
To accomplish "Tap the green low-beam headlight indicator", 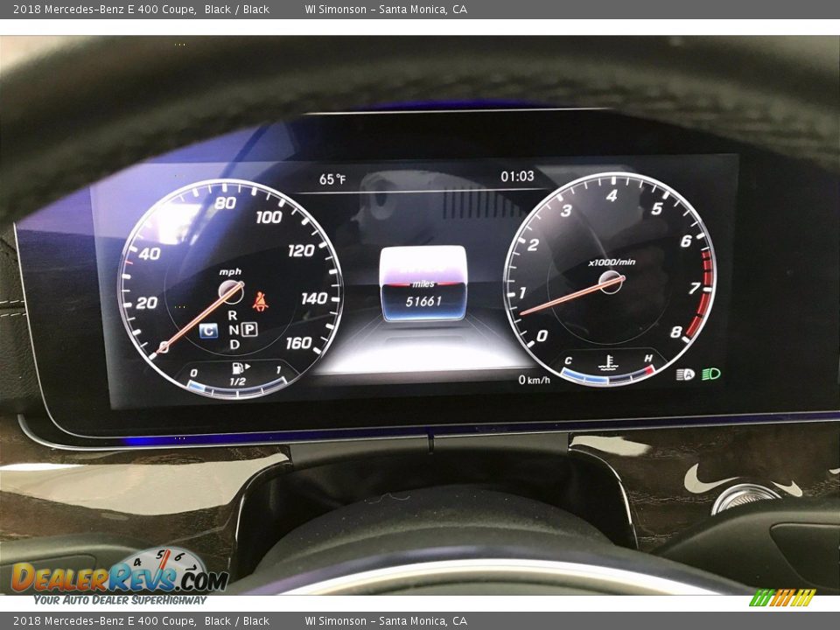I will pyautogui.click(x=711, y=374).
